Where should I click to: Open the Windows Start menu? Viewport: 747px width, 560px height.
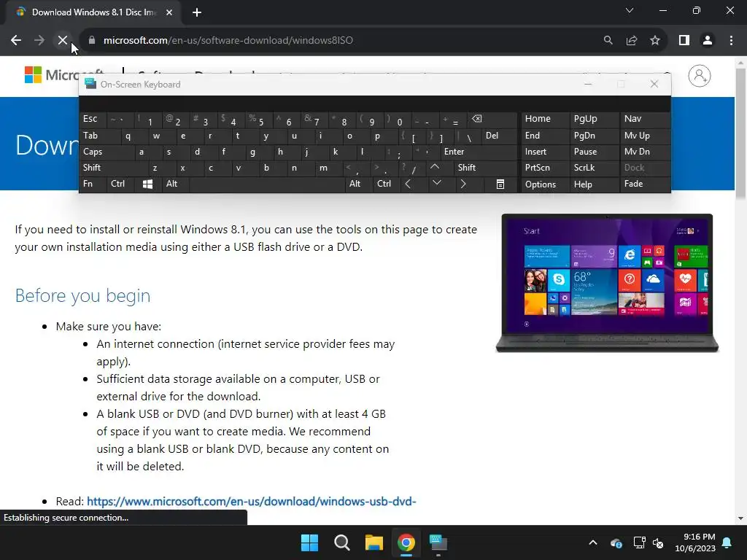click(309, 542)
